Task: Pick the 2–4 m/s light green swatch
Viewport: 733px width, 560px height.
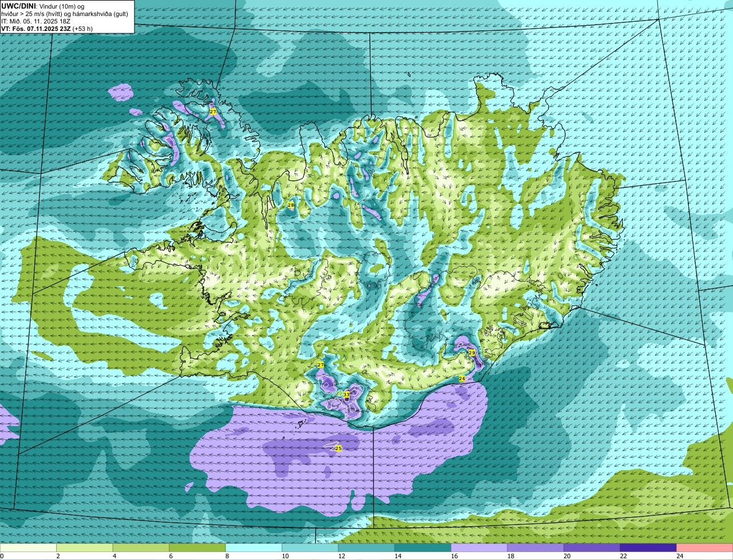Action: pos(85,548)
